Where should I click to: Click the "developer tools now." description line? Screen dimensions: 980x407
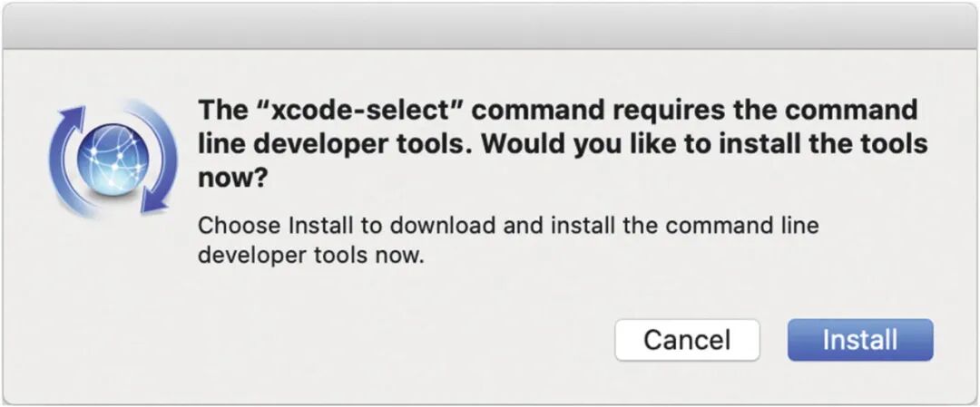click(x=310, y=255)
